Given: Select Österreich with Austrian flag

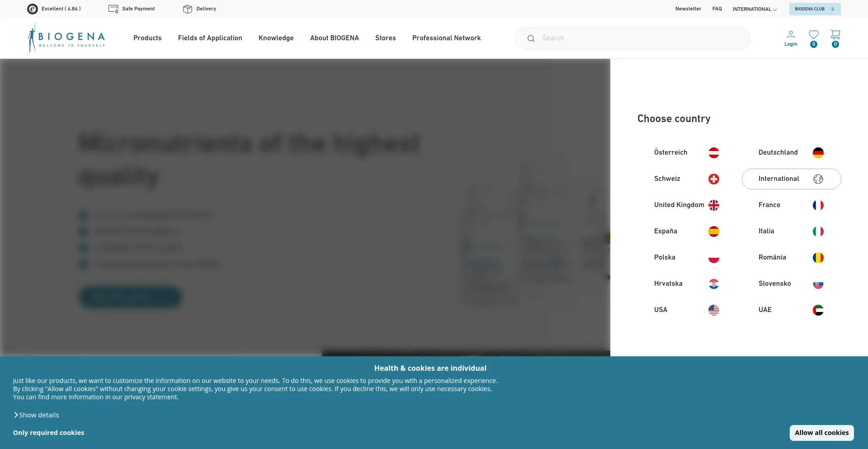Looking at the screenshot, I should click(686, 153).
